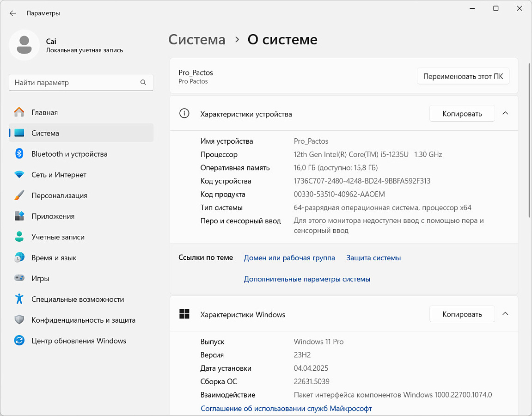Click the shield Конфиденциальность icon

[19, 320]
